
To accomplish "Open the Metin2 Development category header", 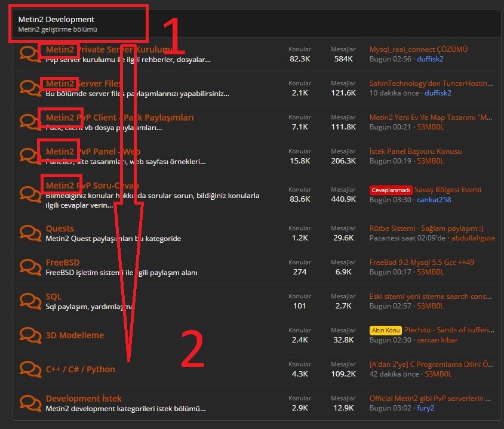I will point(56,19).
